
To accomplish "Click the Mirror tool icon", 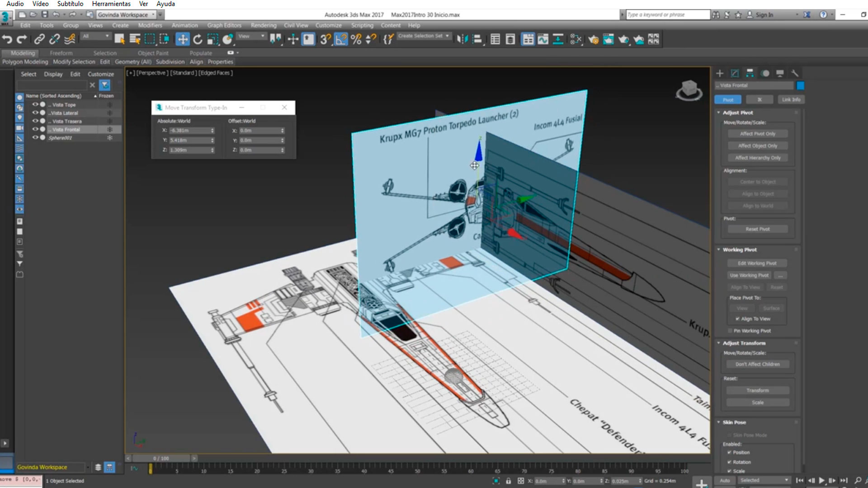I will [x=462, y=39].
